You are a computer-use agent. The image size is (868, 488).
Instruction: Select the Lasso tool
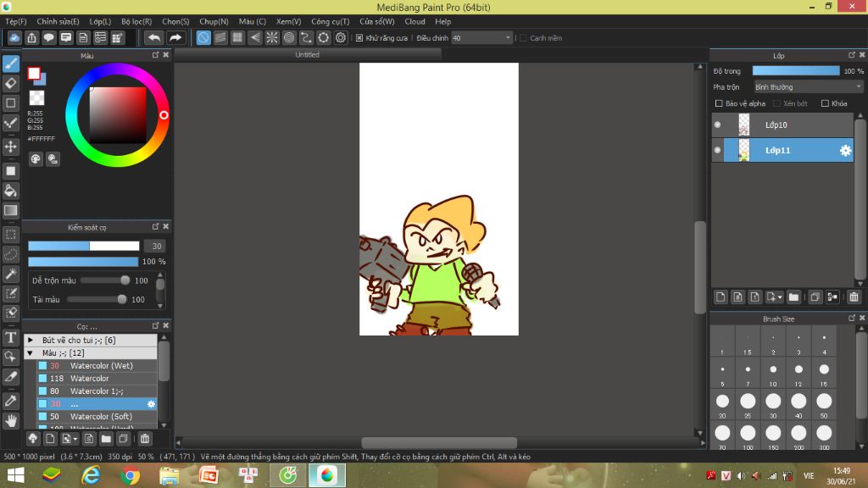pos(11,254)
